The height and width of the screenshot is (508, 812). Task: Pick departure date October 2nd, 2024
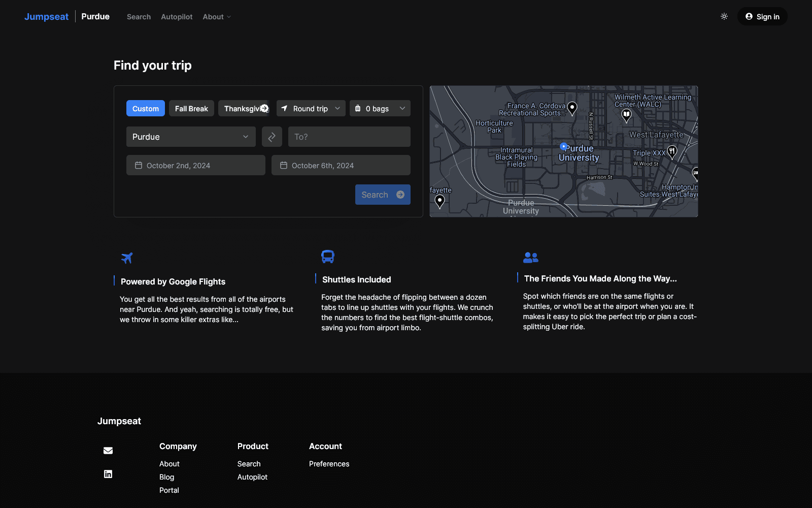[x=196, y=165]
